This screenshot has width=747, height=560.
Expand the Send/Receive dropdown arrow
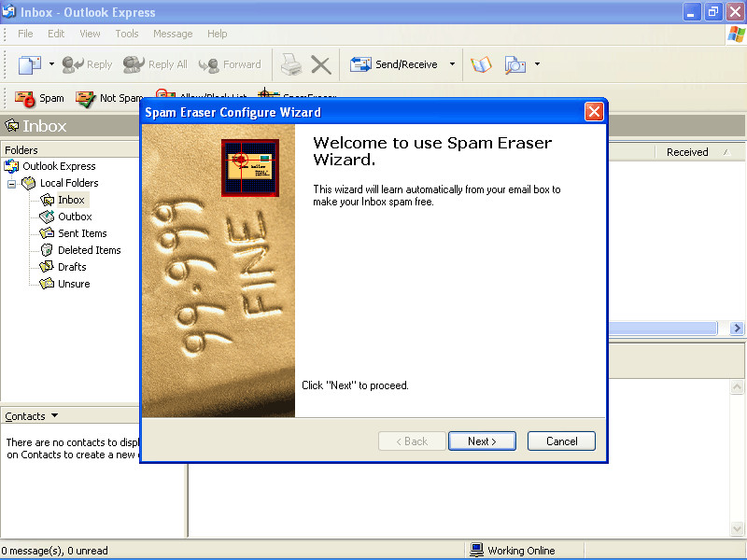coord(452,63)
